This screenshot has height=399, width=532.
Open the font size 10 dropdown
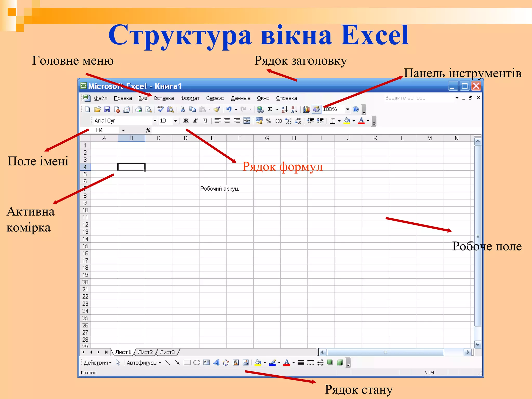pos(175,121)
